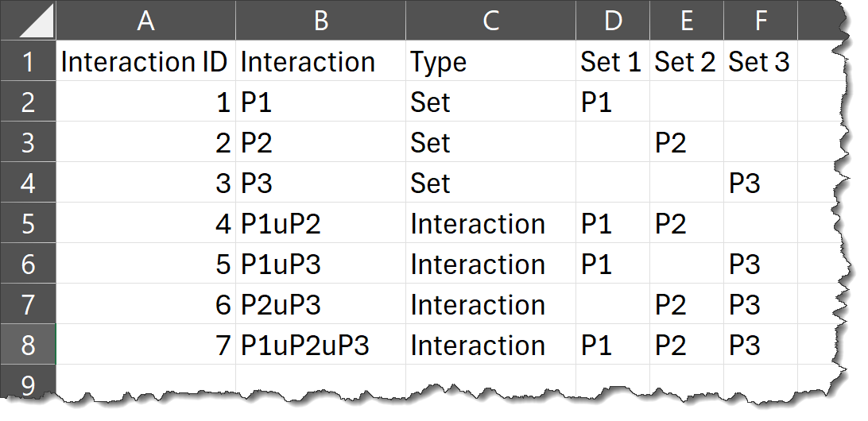Viewport: 868px width, 421px height.
Task: Select row 5 header
Action: point(28,224)
